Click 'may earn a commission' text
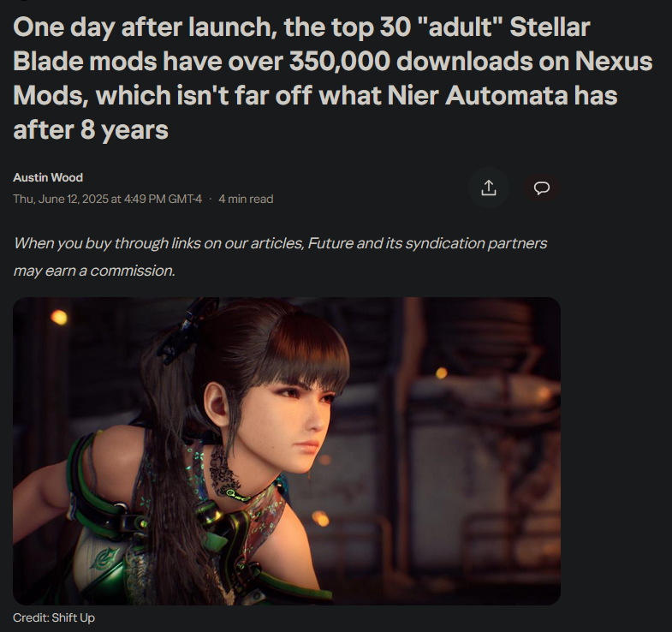672x632 pixels. (94, 271)
